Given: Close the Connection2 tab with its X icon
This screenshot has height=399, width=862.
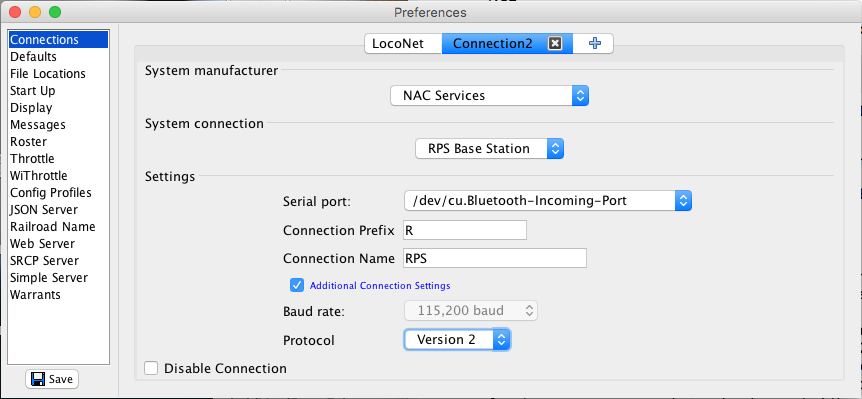Looking at the screenshot, I should click(x=555, y=43).
